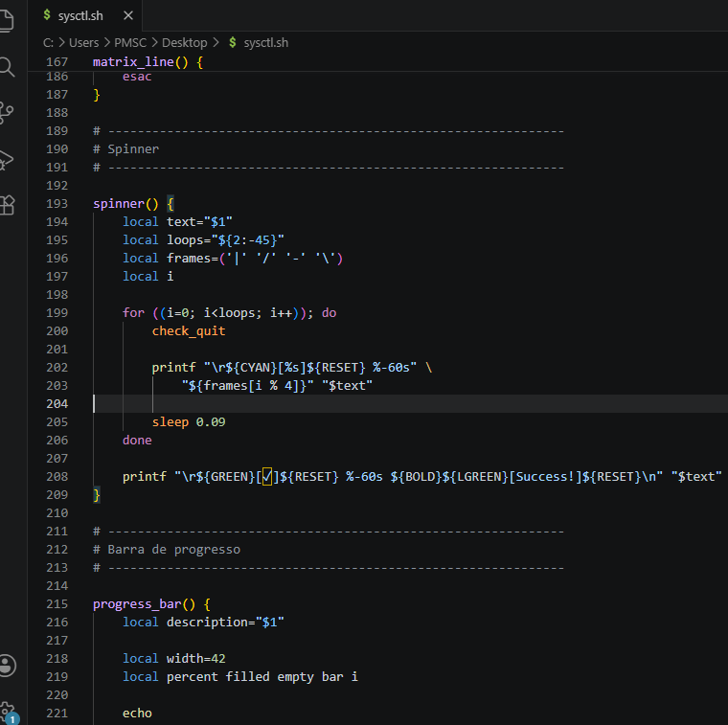Open the Accounts icon
The width and height of the screenshot is (728, 725).
pos(8,666)
